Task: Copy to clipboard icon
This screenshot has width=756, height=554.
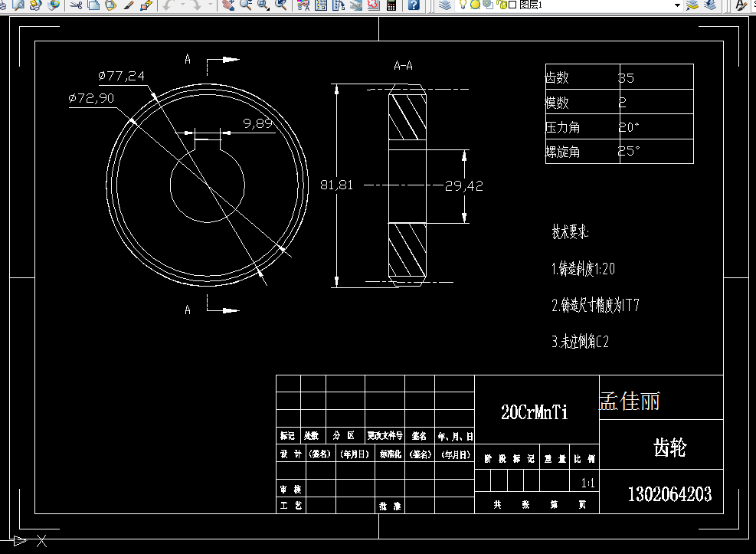Action: point(93,5)
